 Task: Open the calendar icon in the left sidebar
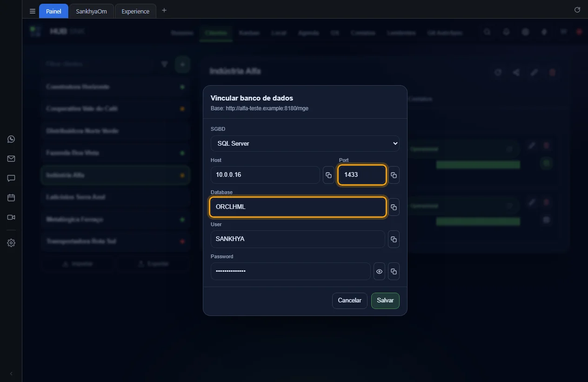click(11, 198)
